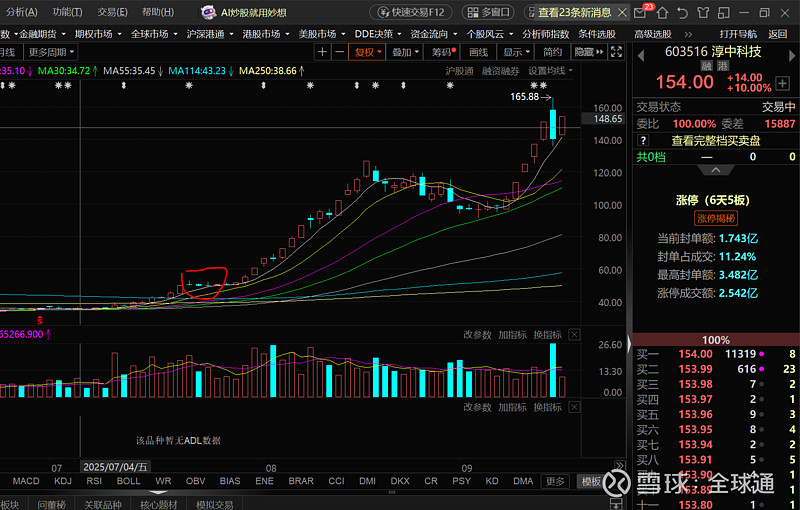Open the mail inbox with 23 badge

tap(641, 12)
